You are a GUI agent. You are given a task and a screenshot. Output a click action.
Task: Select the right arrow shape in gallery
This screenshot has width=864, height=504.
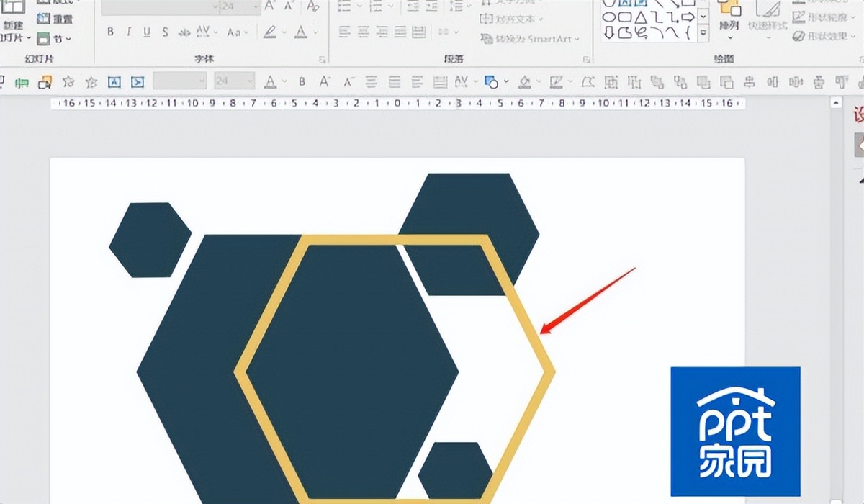coord(688,17)
